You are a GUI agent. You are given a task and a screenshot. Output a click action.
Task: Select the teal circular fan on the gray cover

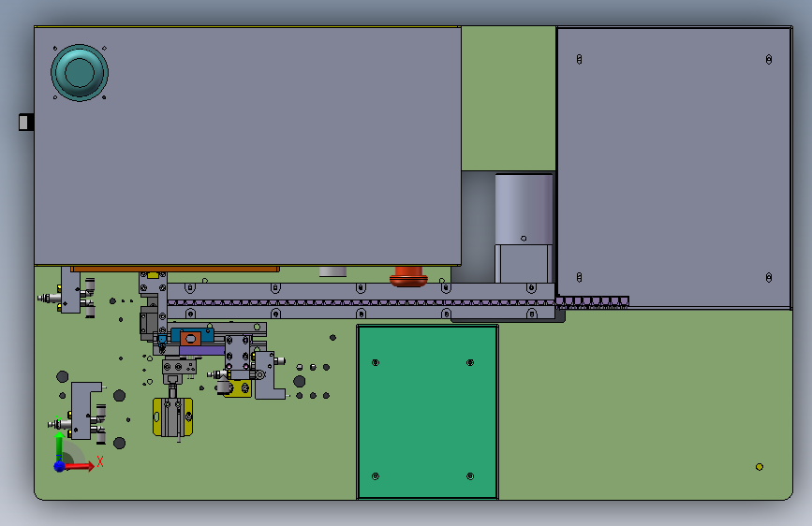[80, 72]
